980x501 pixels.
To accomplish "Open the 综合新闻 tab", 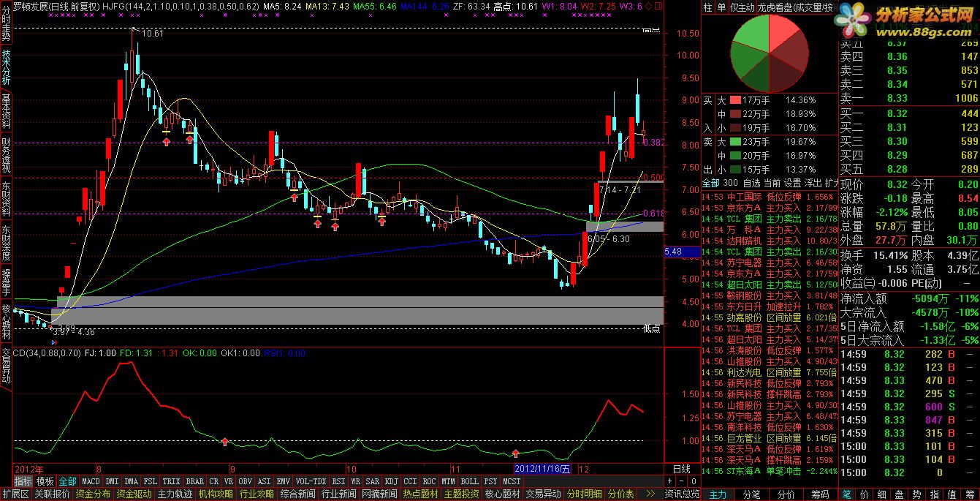I will click(297, 494).
